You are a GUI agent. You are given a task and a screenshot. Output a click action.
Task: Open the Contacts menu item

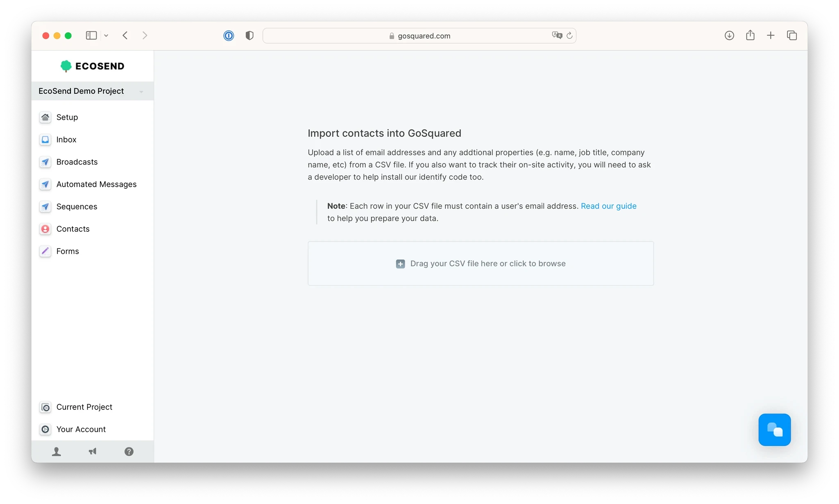[x=73, y=229]
